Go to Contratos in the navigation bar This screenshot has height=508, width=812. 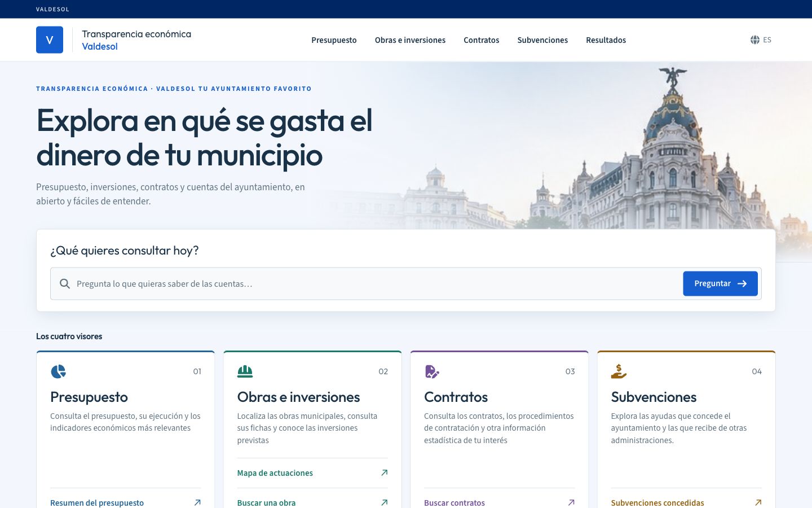(482, 40)
